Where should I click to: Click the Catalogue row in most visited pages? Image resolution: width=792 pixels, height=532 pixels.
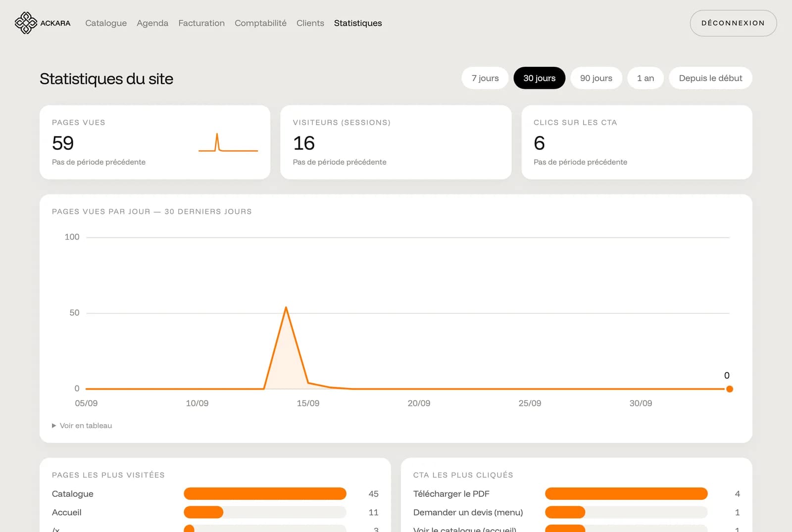click(215, 494)
